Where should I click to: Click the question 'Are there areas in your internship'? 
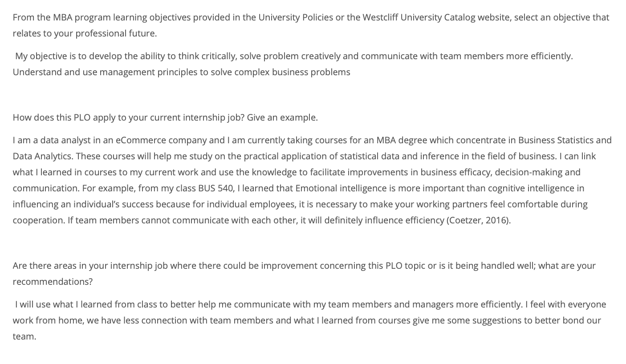click(x=304, y=274)
